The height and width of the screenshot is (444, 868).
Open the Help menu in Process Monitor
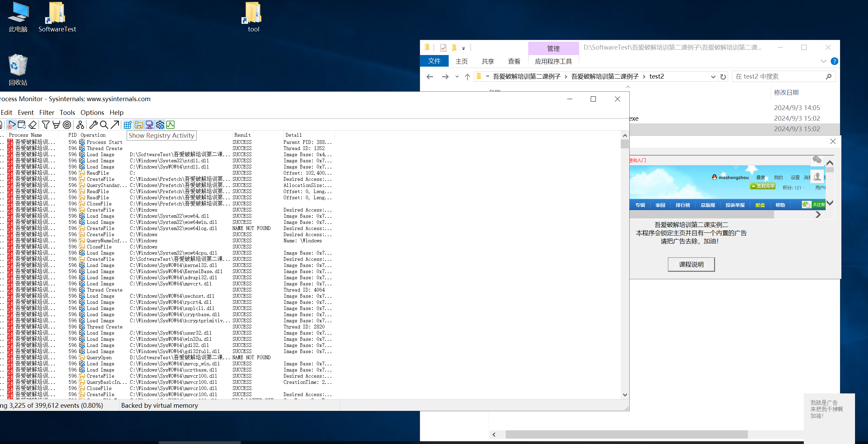[116, 112]
